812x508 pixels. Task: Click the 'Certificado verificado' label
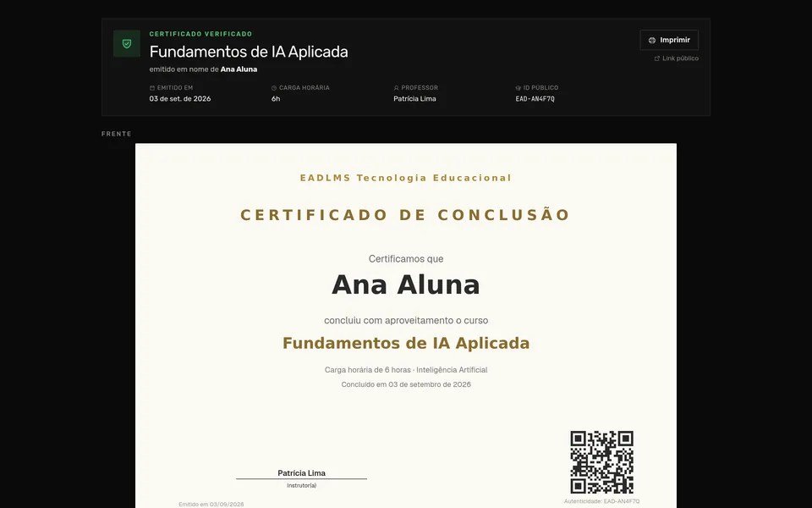pyautogui.click(x=201, y=34)
